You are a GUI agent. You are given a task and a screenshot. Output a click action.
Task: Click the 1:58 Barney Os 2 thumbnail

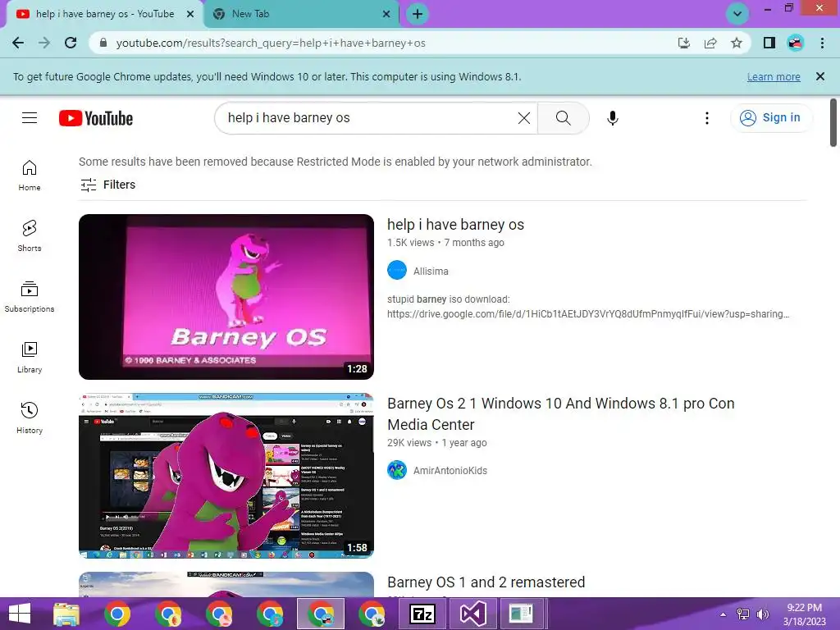[x=226, y=476]
